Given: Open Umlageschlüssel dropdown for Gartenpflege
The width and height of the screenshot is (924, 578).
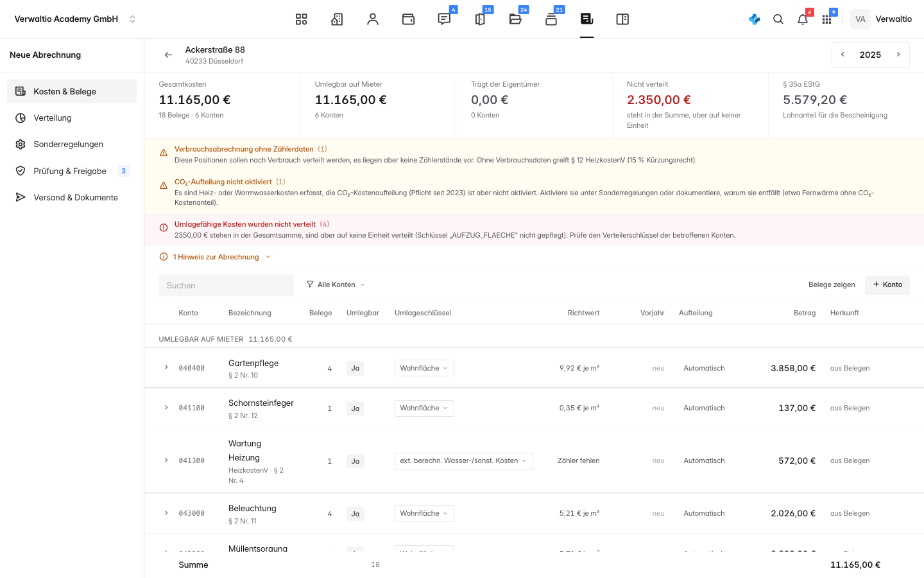Looking at the screenshot, I should point(424,368).
